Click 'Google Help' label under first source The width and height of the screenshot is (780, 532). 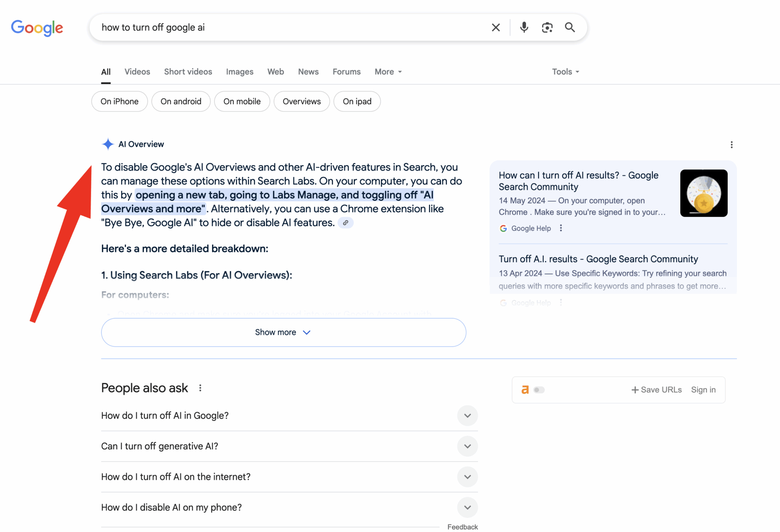(x=531, y=228)
